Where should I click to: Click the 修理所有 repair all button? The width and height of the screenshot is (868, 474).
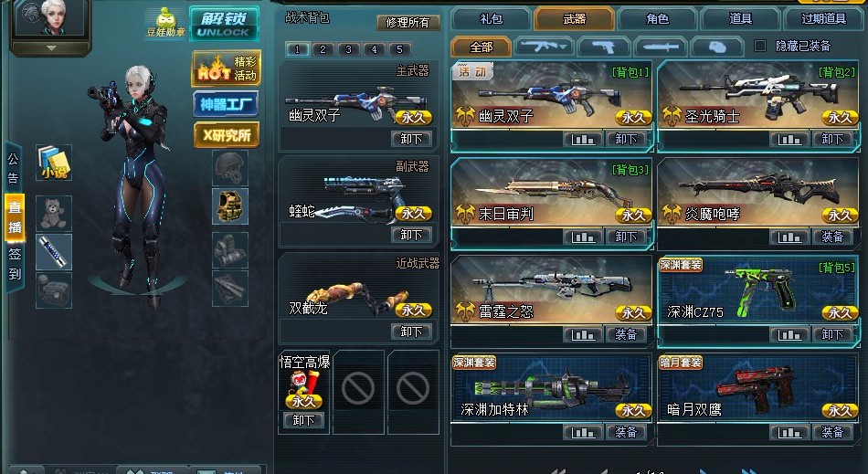coord(408,23)
